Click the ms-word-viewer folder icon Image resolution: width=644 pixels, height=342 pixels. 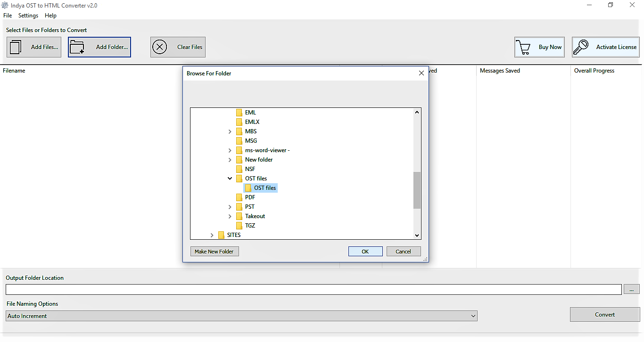(x=239, y=150)
